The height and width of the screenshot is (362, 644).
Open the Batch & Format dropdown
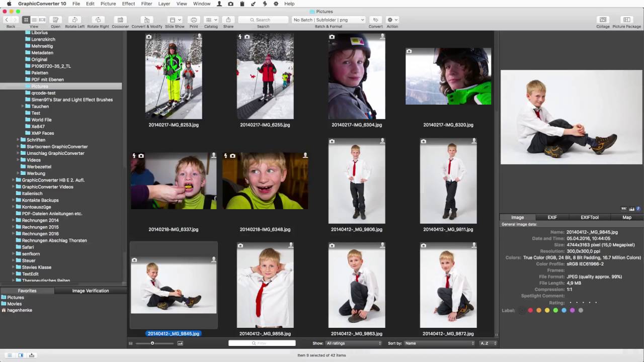pyautogui.click(x=329, y=20)
